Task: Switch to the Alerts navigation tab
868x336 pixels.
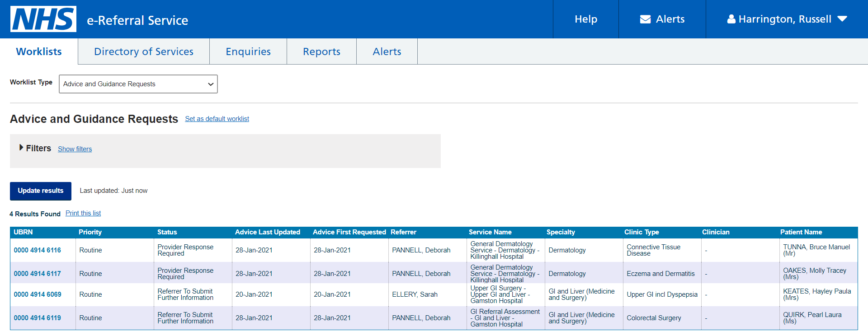Action: (387, 51)
